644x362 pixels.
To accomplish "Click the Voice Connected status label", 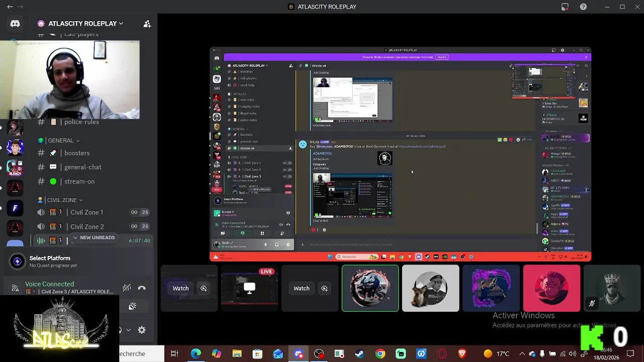I will click(x=49, y=284).
